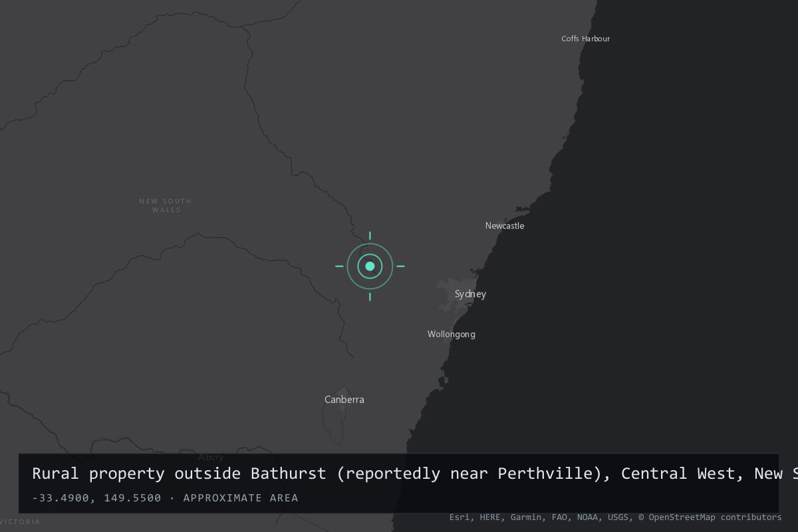Click the New South Wales state label
The image size is (798, 532).
166,205
